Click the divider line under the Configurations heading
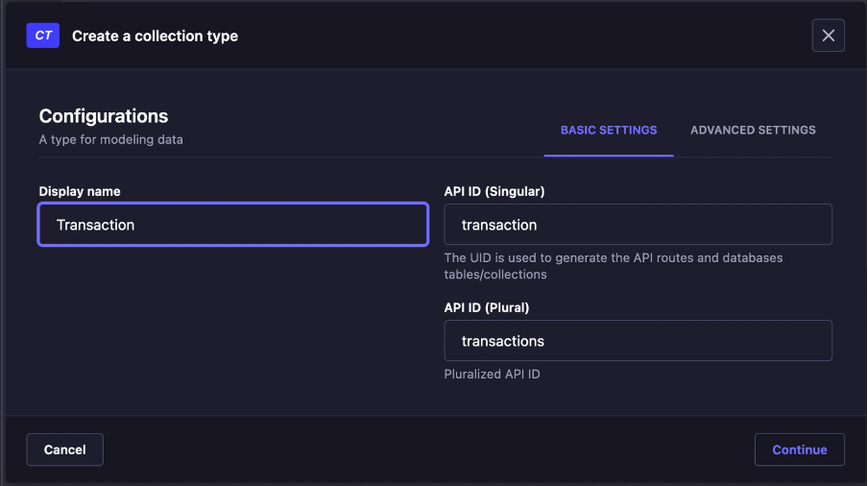The width and height of the screenshot is (868, 486). [x=288, y=157]
